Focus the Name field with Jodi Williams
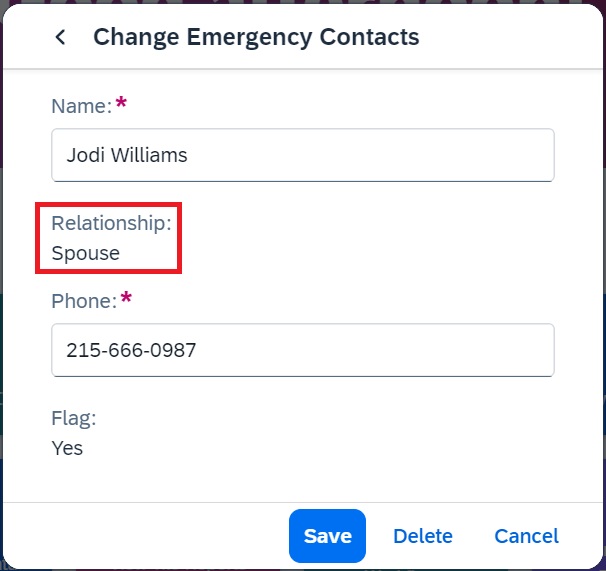Screen dimensions: 606x571 coord(303,155)
